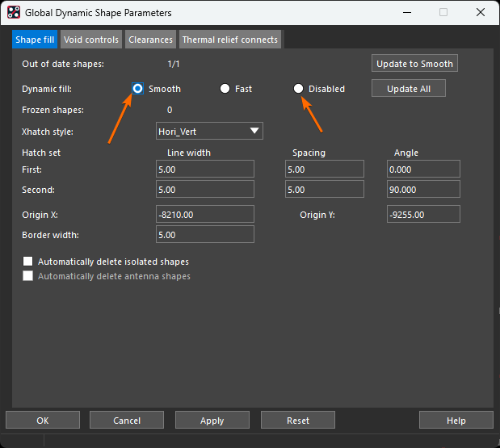Select the Disabled dynamic fill option
This screenshot has height=448, width=500.
(x=299, y=89)
